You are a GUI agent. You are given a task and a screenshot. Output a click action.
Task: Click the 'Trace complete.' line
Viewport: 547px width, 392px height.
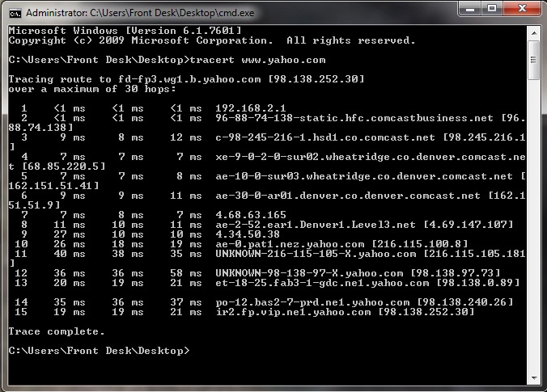[57, 331]
